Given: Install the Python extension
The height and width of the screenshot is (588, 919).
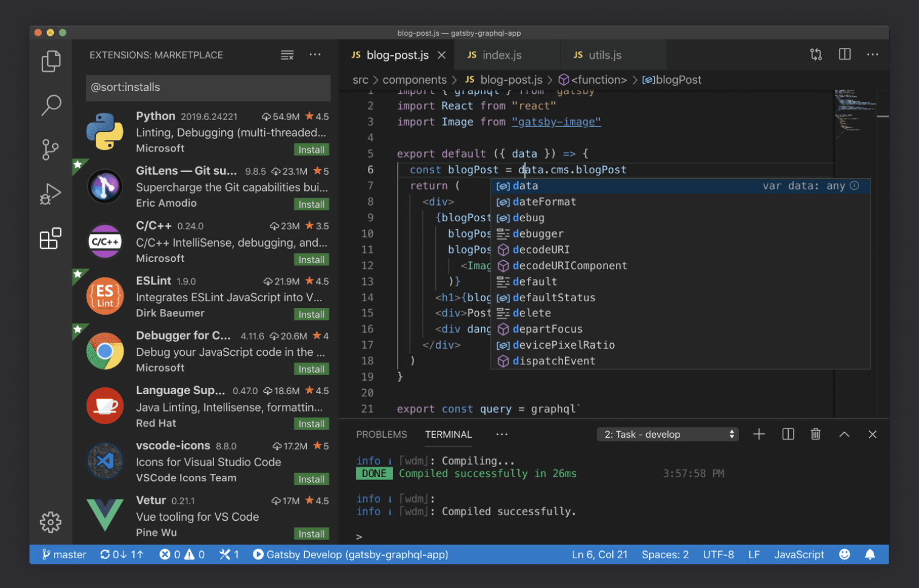Looking at the screenshot, I should coord(311,149).
